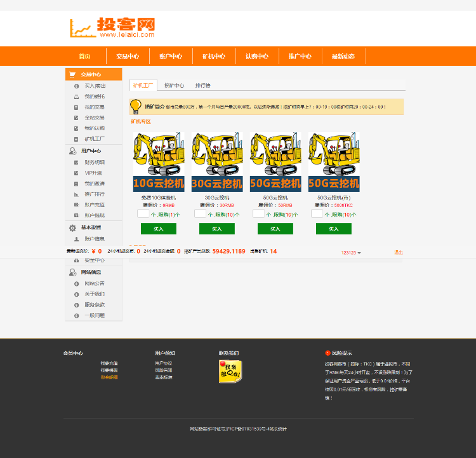Click the gear icon beside 基本设置

pyautogui.click(x=72, y=227)
